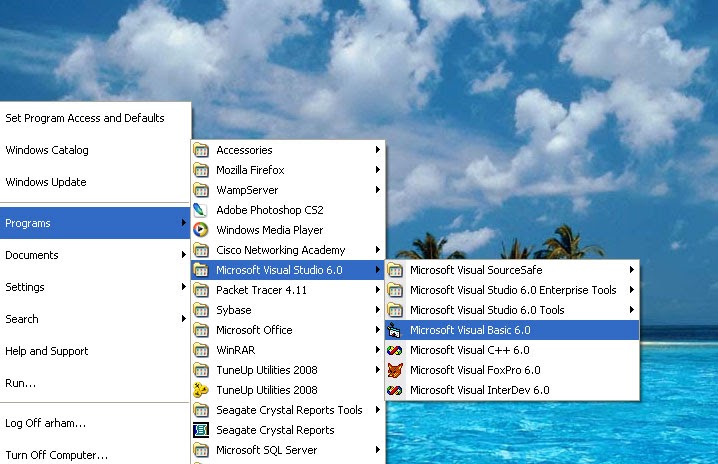Click the Microsoft Visual SourceSafe folder icon
The image size is (718, 464).
pyautogui.click(x=395, y=270)
